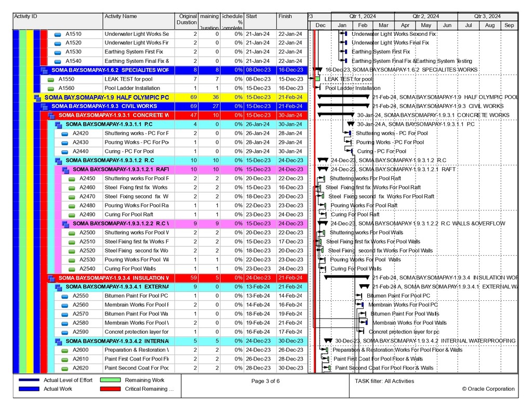
Task: Click the Page 3 of 6 footer text
Action: coord(265,381)
